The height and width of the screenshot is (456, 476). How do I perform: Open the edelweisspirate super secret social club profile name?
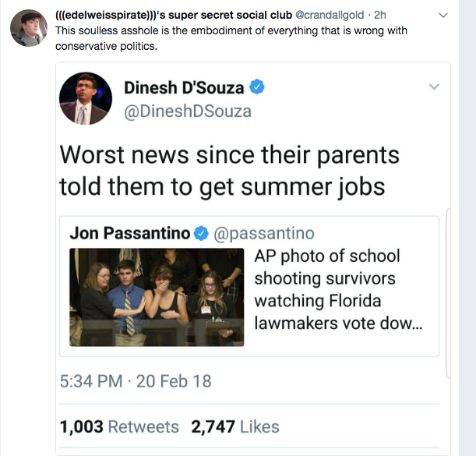click(173, 15)
